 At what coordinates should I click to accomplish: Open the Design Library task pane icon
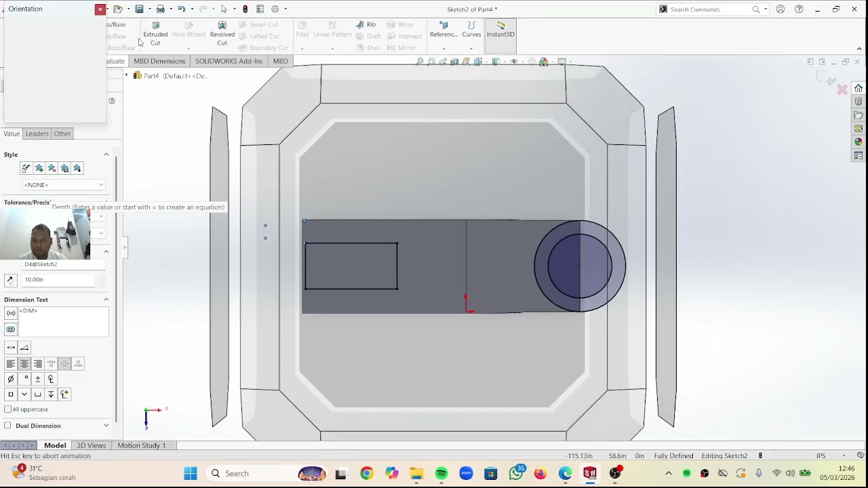point(859,102)
